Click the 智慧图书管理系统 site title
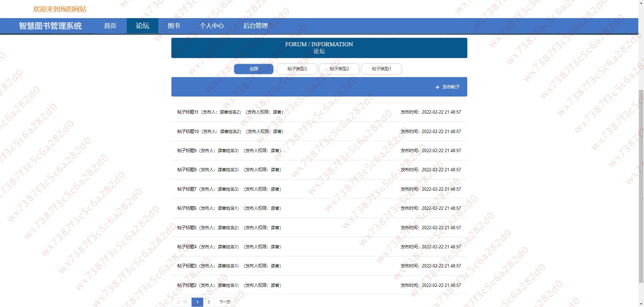The height and width of the screenshot is (307, 644). coord(50,26)
